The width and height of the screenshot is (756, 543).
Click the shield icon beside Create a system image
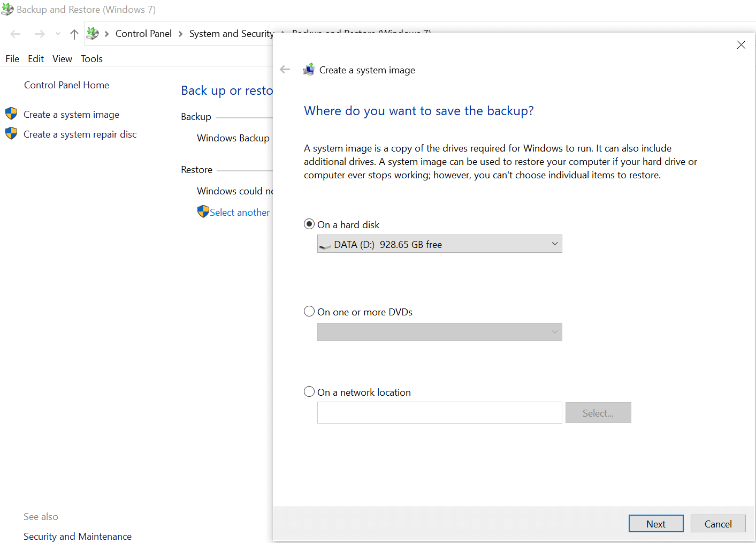click(x=11, y=114)
